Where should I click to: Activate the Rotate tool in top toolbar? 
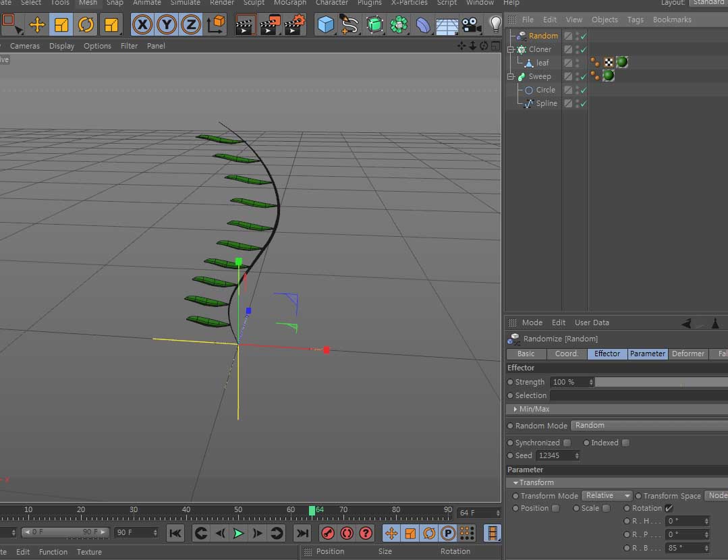pos(86,26)
